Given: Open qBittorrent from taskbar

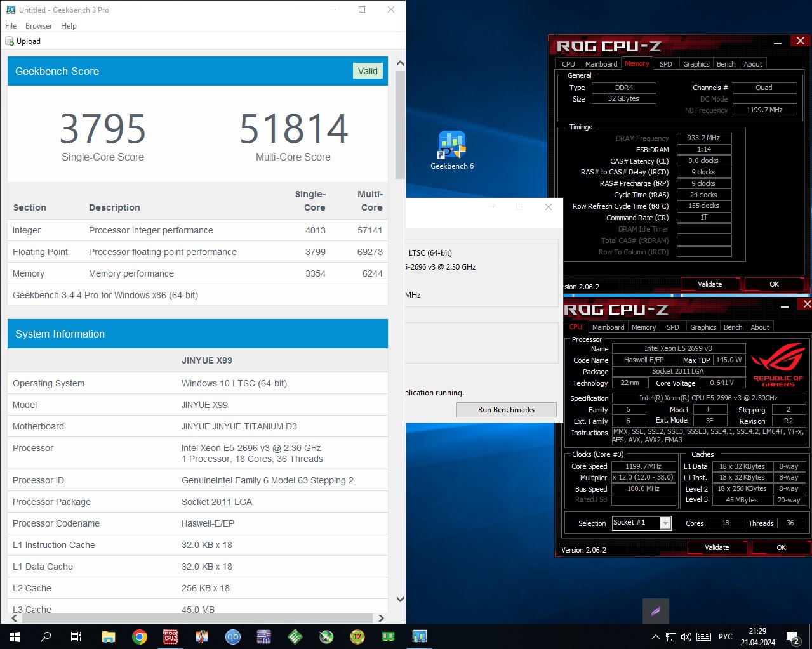Looking at the screenshot, I should [x=233, y=636].
